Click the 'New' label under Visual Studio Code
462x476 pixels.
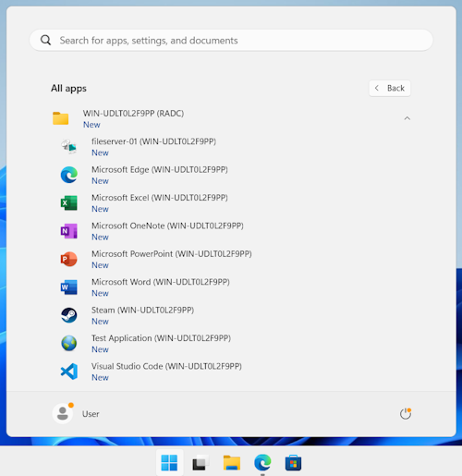(x=100, y=378)
